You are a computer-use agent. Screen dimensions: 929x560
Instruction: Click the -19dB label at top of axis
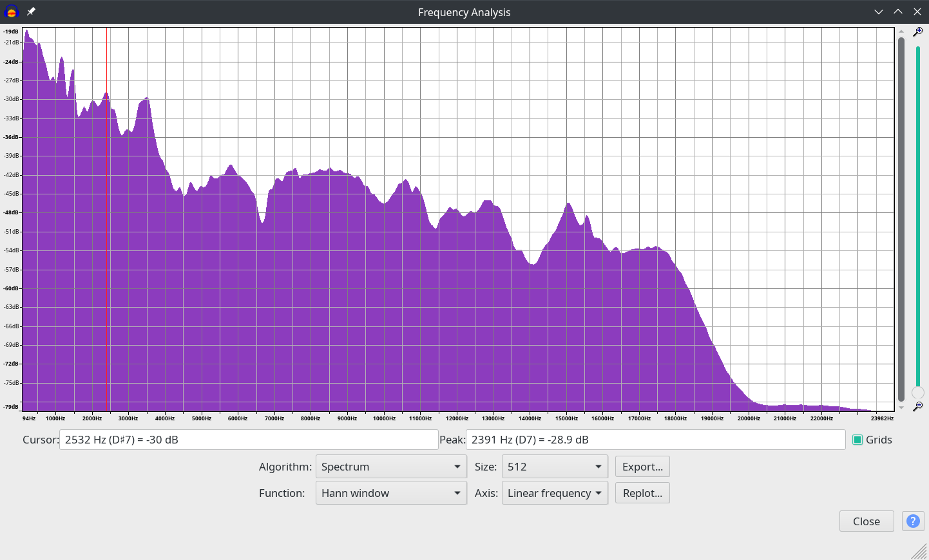tap(11, 31)
